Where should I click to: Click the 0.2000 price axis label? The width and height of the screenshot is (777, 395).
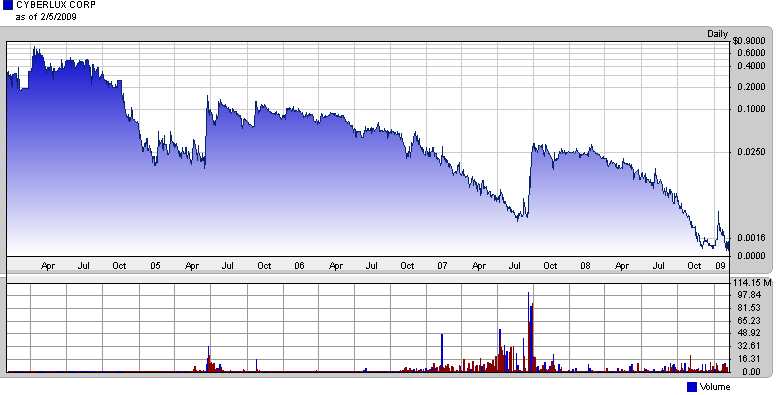coord(751,87)
